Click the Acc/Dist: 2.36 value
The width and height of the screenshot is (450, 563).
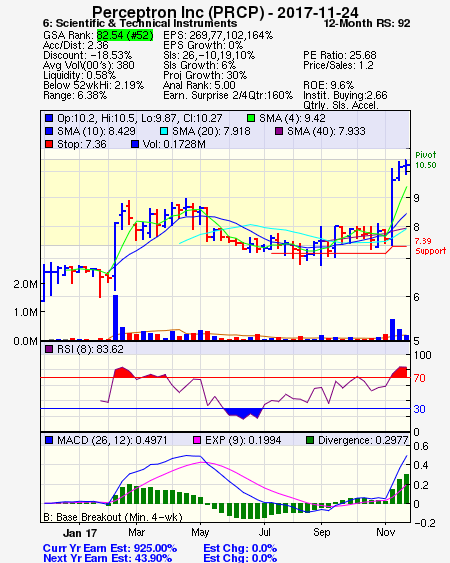tap(75, 45)
